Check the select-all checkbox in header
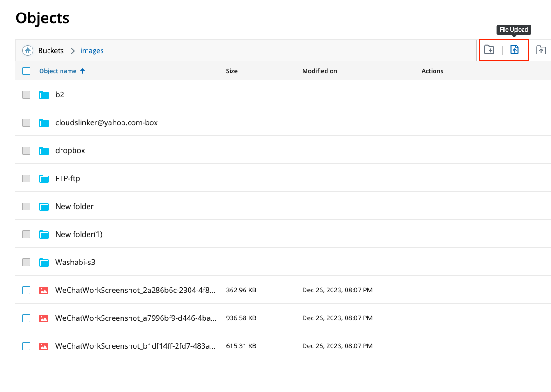The width and height of the screenshot is (551, 392). tap(26, 71)
